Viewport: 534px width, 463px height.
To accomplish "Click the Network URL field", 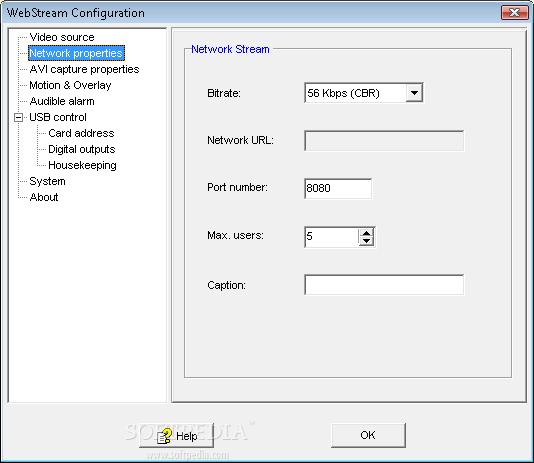I will (x=384, y=141).
